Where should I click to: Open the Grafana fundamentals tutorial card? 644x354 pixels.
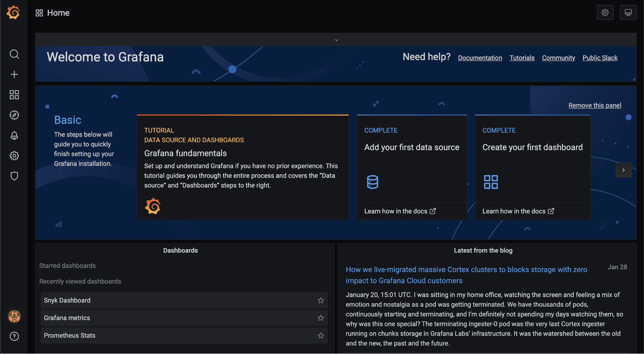click(243, 167)
